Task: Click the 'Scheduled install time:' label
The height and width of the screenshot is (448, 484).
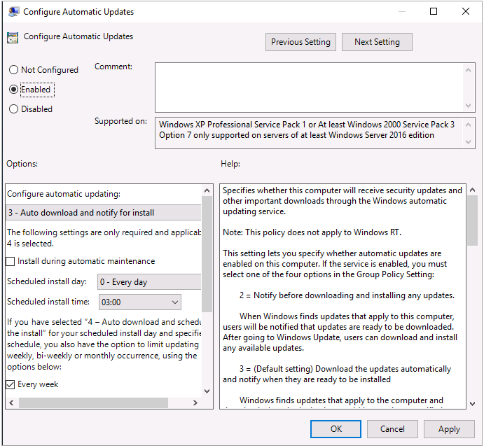Action: coord(48,302)
